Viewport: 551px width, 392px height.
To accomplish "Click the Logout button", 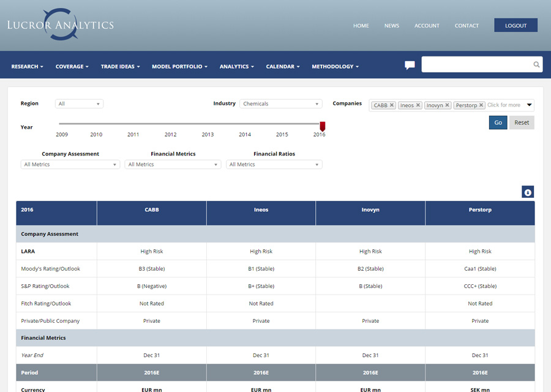I will point(515,25).
